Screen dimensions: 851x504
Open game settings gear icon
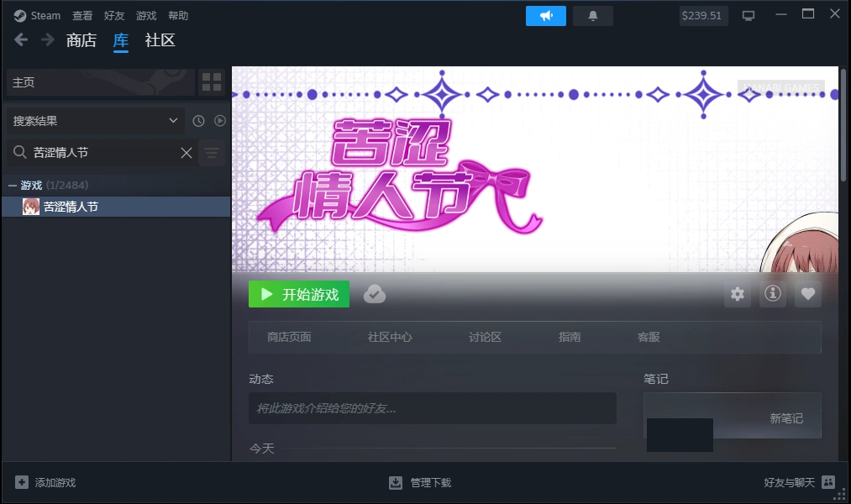pyautogui.click(x=738, y=294)
